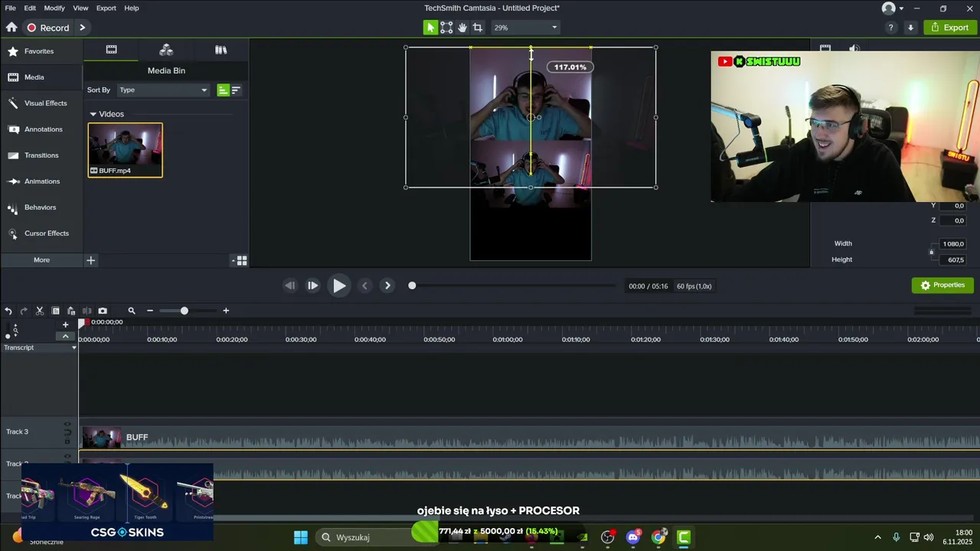Open the Help question mark icon
Viewport: 980px width, 551px height.
point(890,28)
